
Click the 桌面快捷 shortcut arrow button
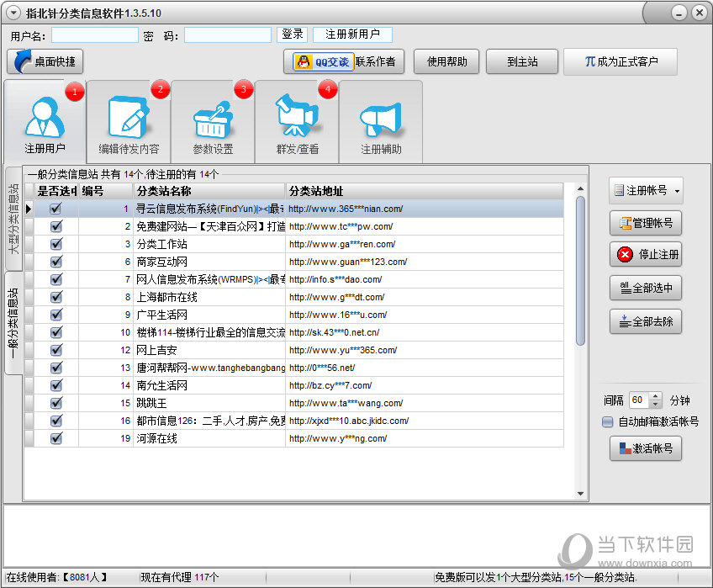45,61
